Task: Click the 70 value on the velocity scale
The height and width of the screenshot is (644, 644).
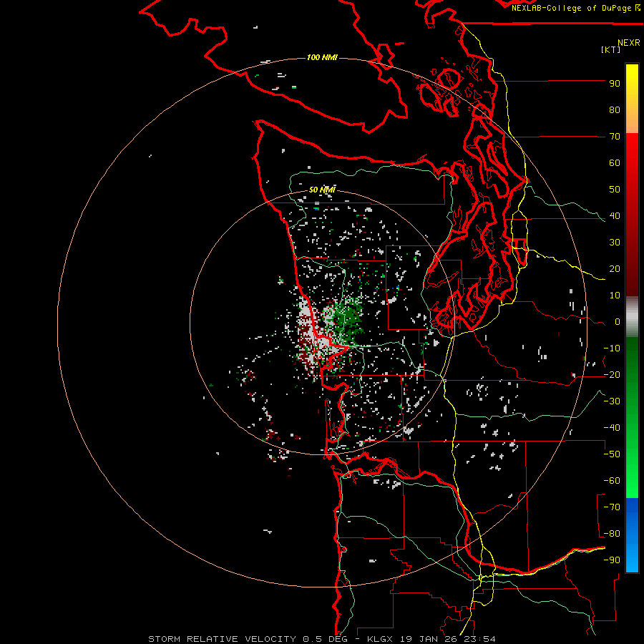Action: click(615, 137)
